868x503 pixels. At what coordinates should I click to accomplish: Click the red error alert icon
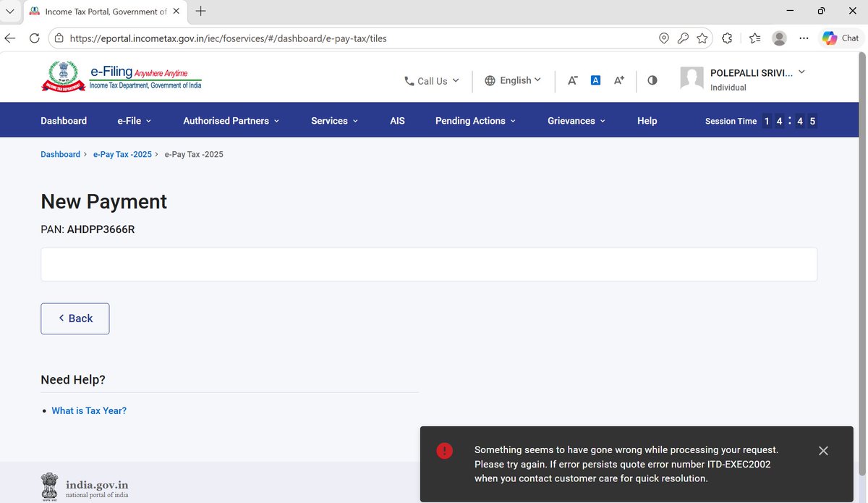pos(445,451)
